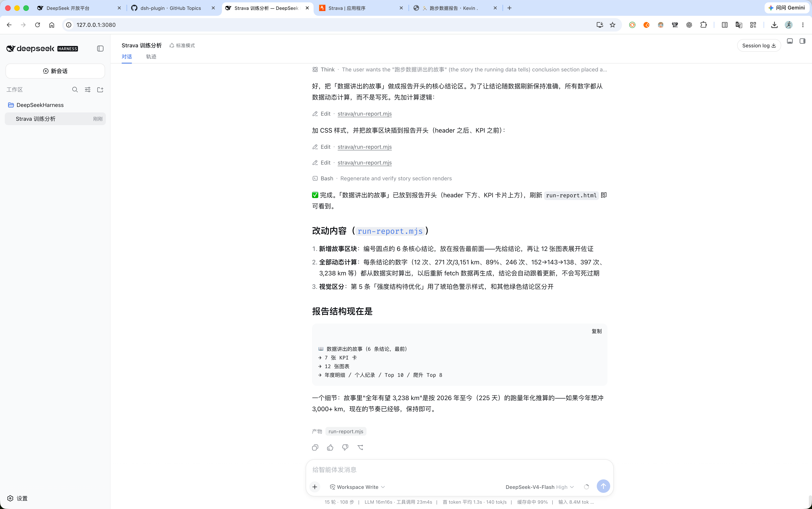Give the reply a thumbs down
Viewport: 812px width, 509px height.
(345, 447)
